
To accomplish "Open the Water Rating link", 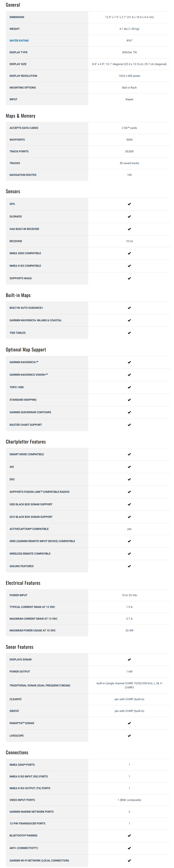I will click(19, 41).
